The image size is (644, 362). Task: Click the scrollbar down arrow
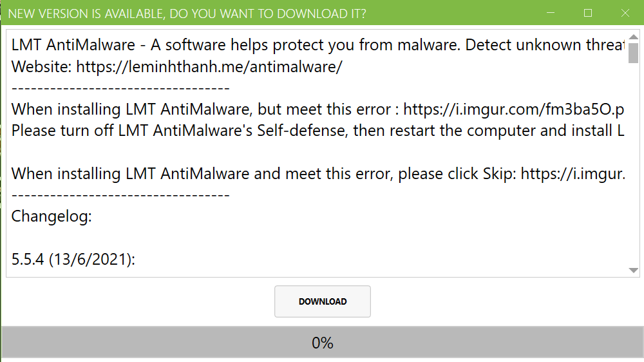click(x=633, y=270)
